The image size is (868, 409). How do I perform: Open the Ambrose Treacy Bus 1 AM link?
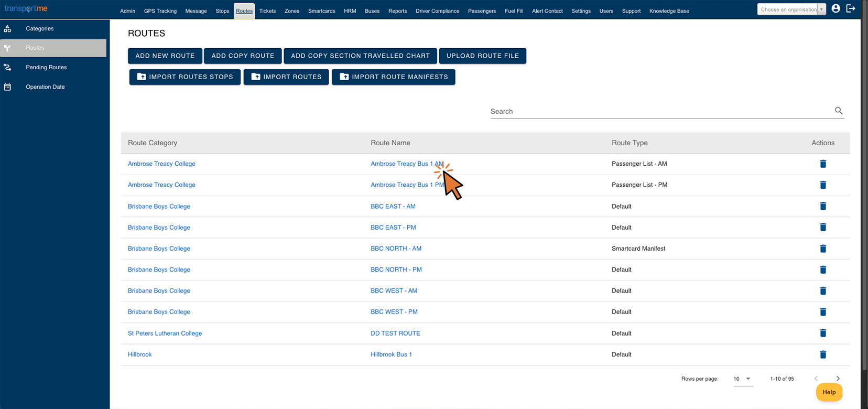(x=407, y=164)
